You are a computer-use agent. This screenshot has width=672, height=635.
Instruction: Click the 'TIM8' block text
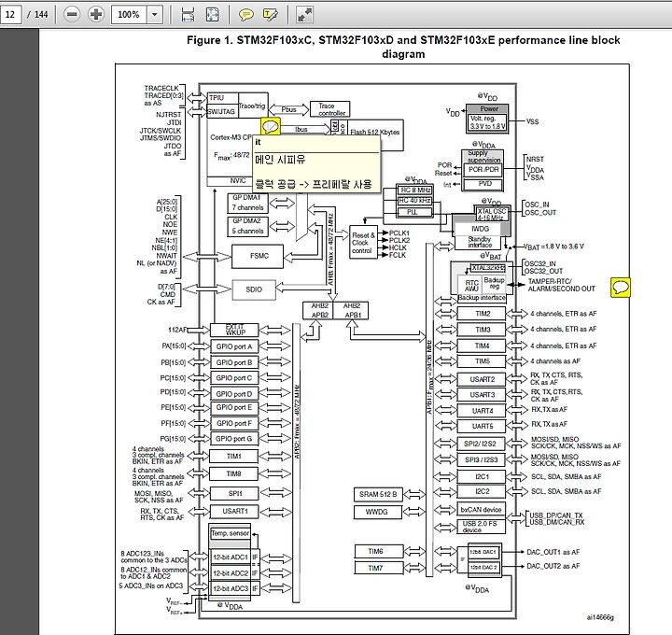[x=234, y=473]
